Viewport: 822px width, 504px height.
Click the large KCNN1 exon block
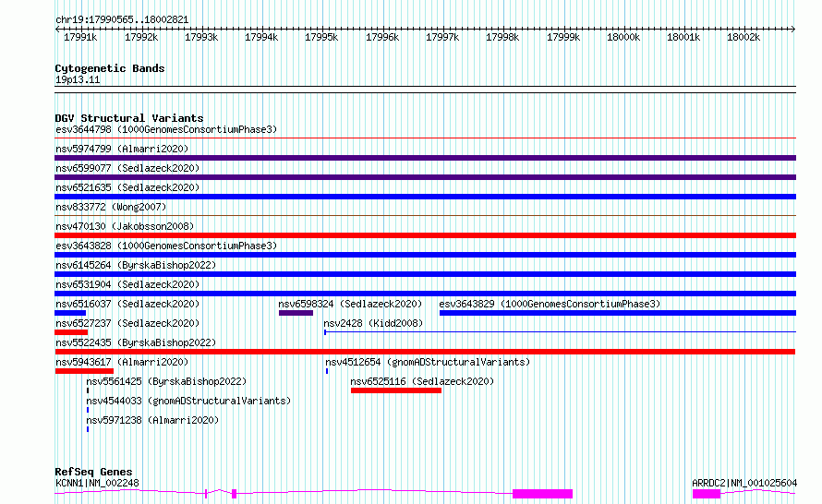542,494
